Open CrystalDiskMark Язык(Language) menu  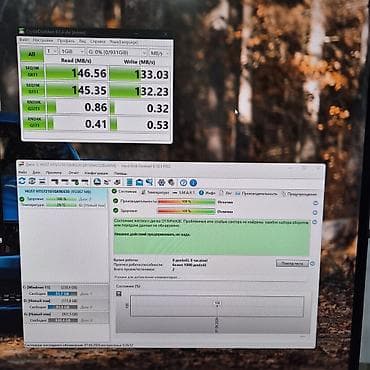[x=124, y=42]
